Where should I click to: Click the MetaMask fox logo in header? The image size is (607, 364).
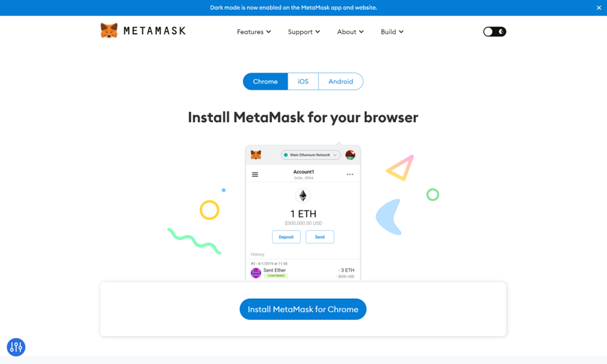pyautogui.click(x=108, y=30)
